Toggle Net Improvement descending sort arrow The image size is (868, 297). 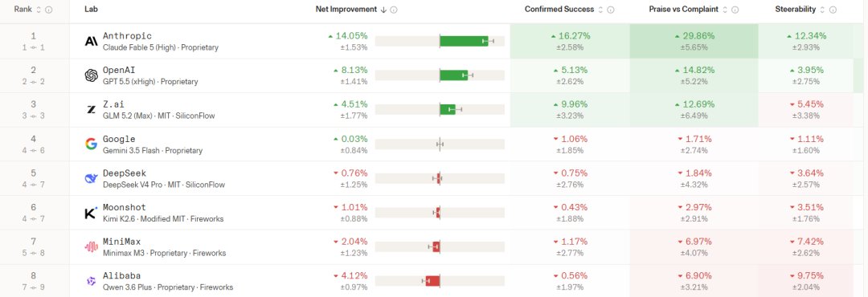(383, 10)
